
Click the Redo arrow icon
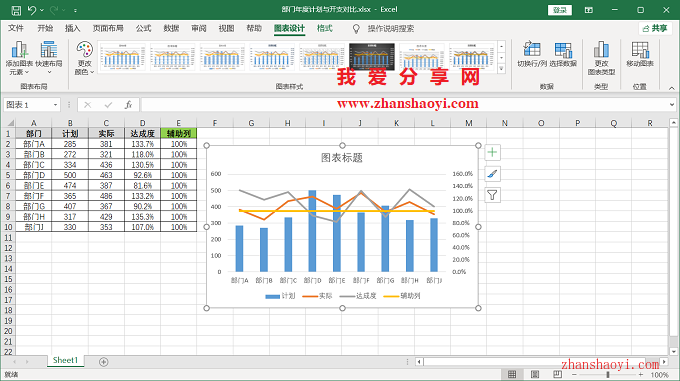[x=54, y=10]
